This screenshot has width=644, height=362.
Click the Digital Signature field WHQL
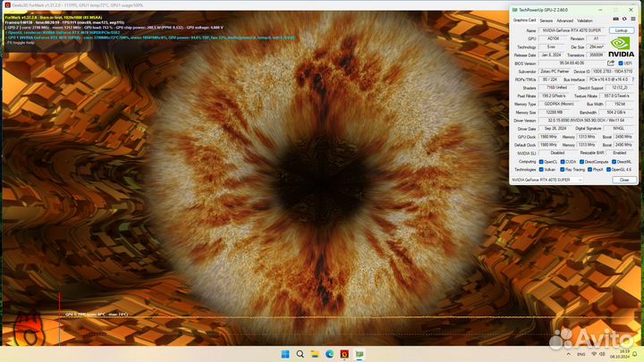pos(619,129)
